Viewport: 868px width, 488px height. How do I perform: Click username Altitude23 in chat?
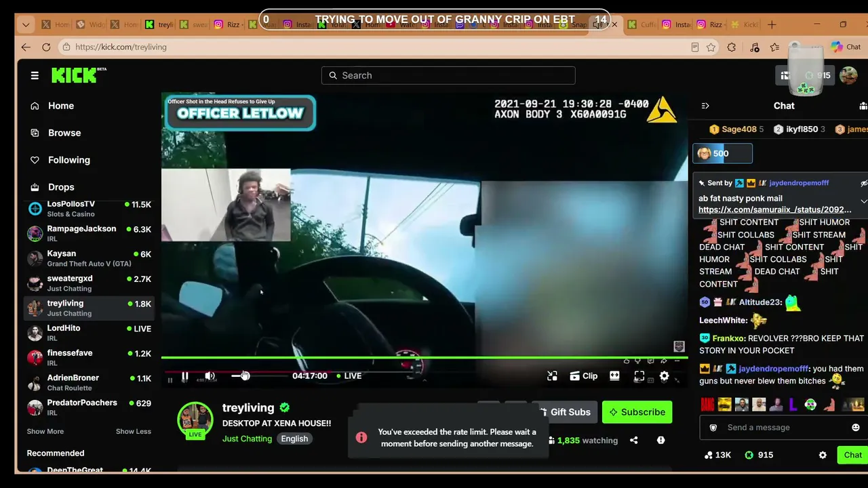[x=760, y=302]
